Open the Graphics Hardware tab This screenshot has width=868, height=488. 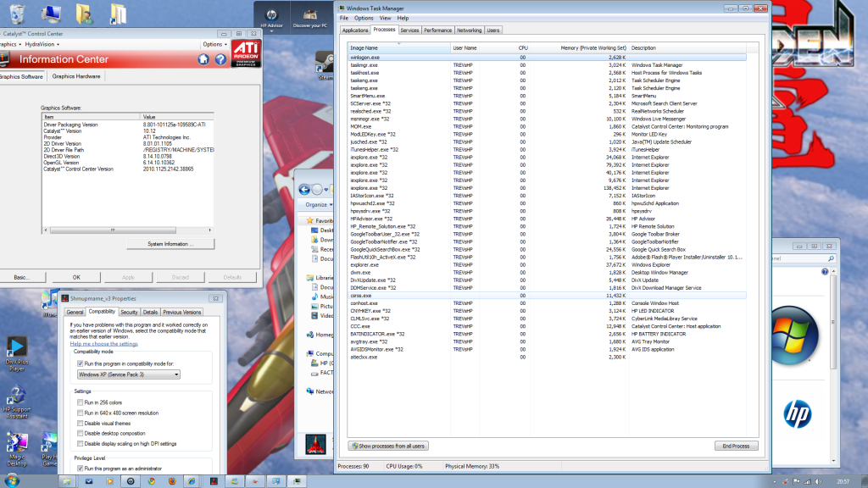pyautogui.click(x=76, y=76)
